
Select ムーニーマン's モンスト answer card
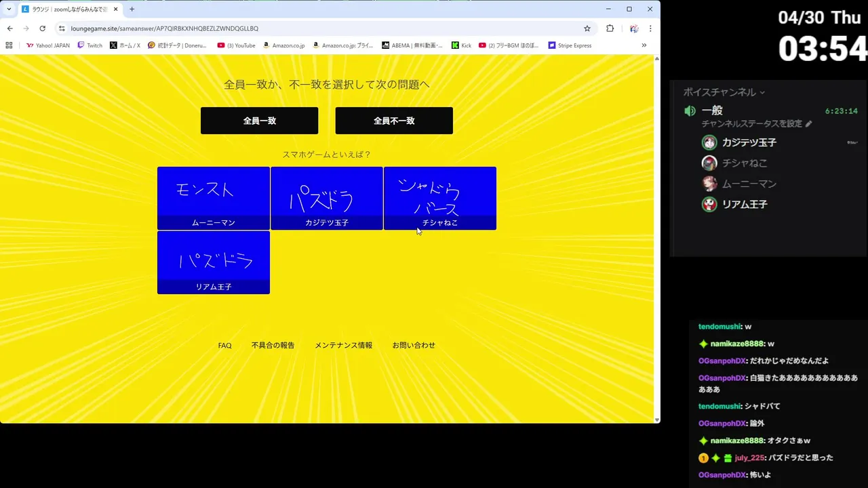click(214, 198)
